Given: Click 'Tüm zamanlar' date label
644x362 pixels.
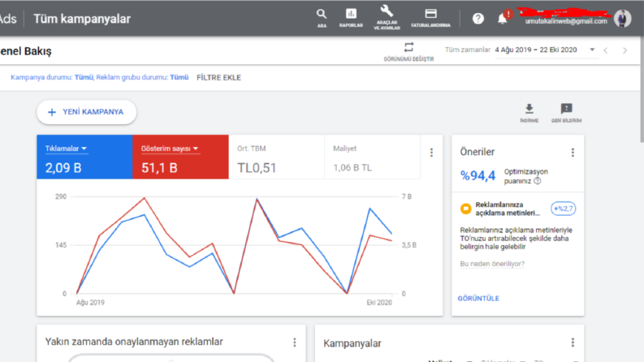Looking at the screenshot, I should coord(468,50).
